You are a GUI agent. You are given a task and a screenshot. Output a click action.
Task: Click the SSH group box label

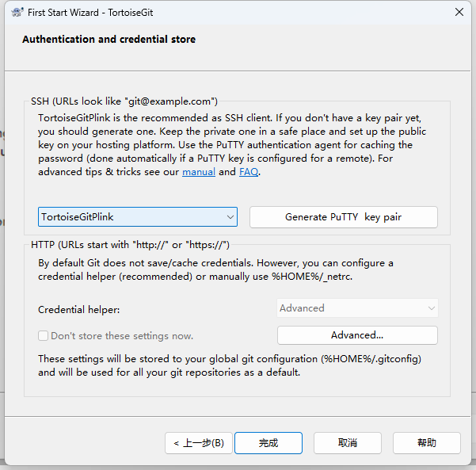click(124, 101)
